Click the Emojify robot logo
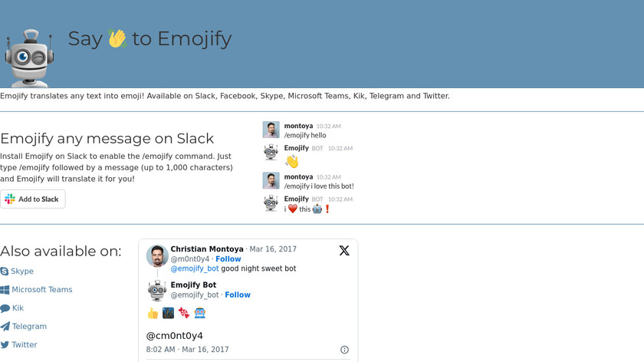Image resolution: width=644 pixels, height=362 pixels. pyautogui.click(x=29, y=58)
